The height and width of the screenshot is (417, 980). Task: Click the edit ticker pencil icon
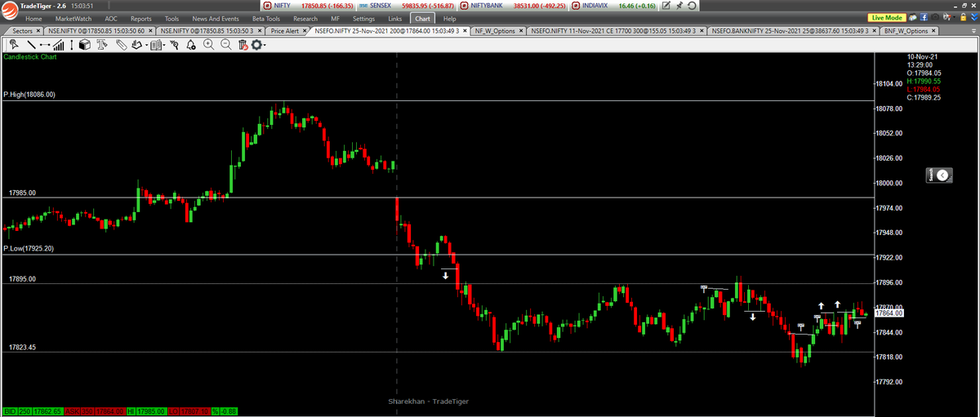coord(666,5)
